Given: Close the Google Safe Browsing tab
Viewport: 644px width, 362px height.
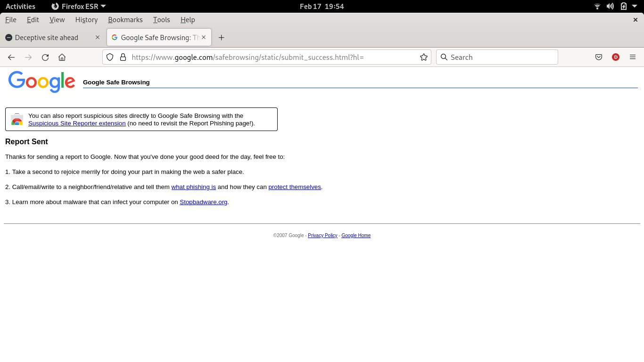Looking at the screenshot, I should (204, 37).
